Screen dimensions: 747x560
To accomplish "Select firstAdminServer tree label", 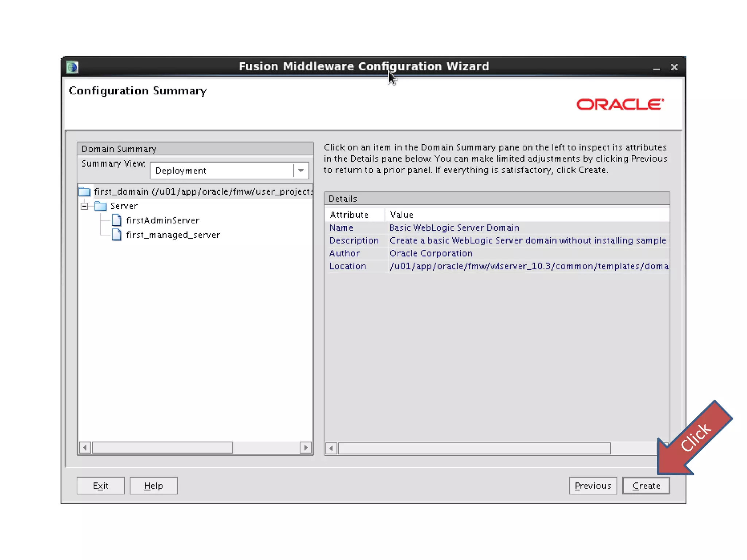I will tap(163, 220).
